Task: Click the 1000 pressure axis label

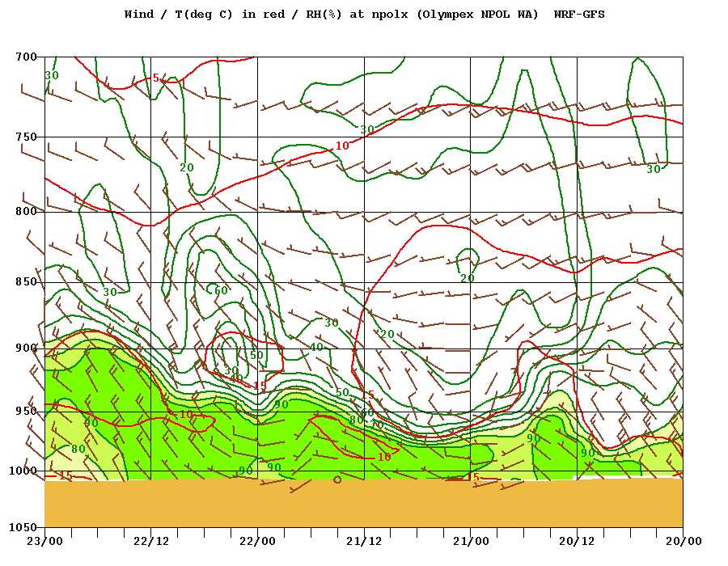Action: [x=23, y=471]
